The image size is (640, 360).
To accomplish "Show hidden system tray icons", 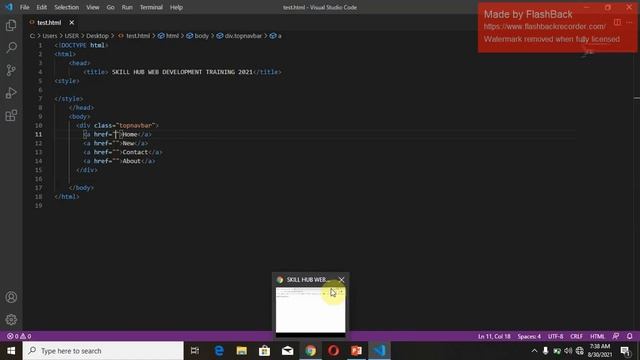I will pos(534,351).
